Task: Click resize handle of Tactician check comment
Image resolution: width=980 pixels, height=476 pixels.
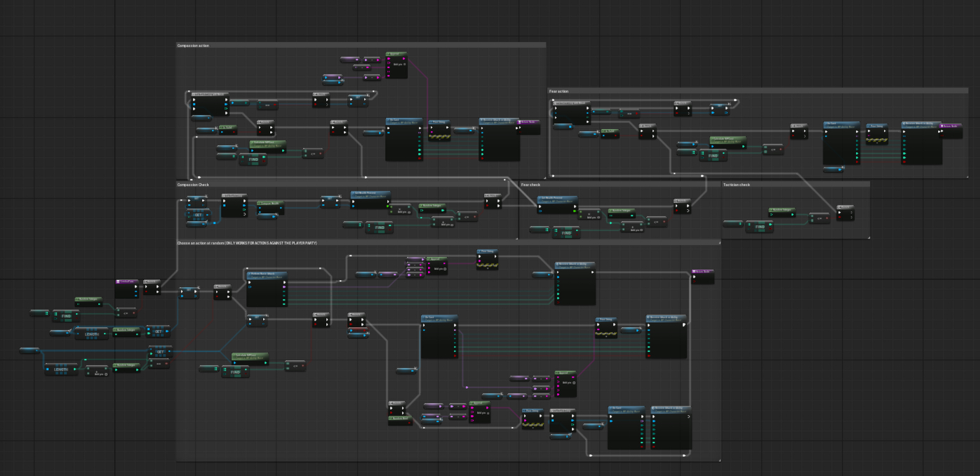Action: tap(867, 237)
